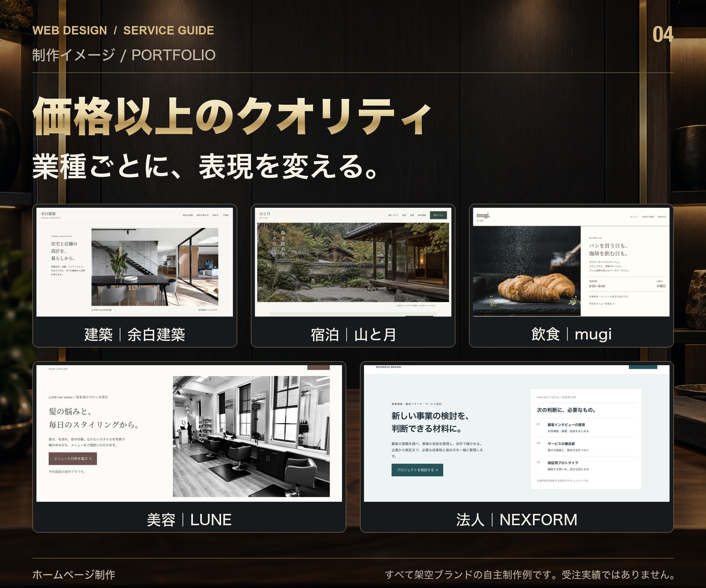Image resolution: width=706 pixels, height=588 pixels.
Task: Click the 新しい事業の検討を、 headline in NEXFORM mockup
Action: click(430, 416)
